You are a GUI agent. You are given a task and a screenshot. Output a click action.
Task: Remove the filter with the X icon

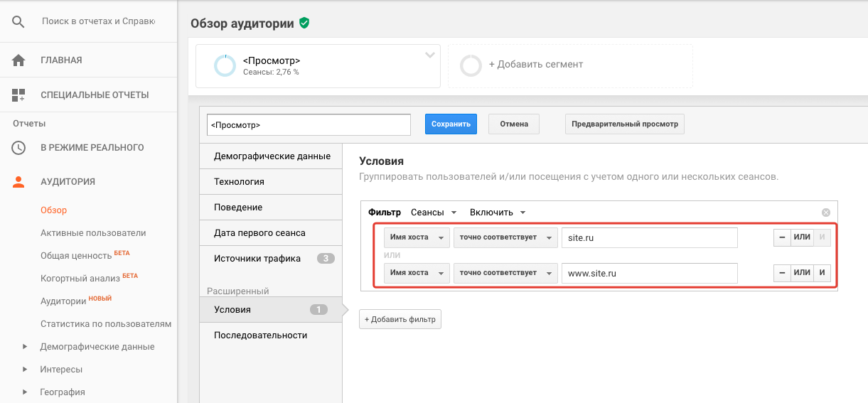(825, 213)
